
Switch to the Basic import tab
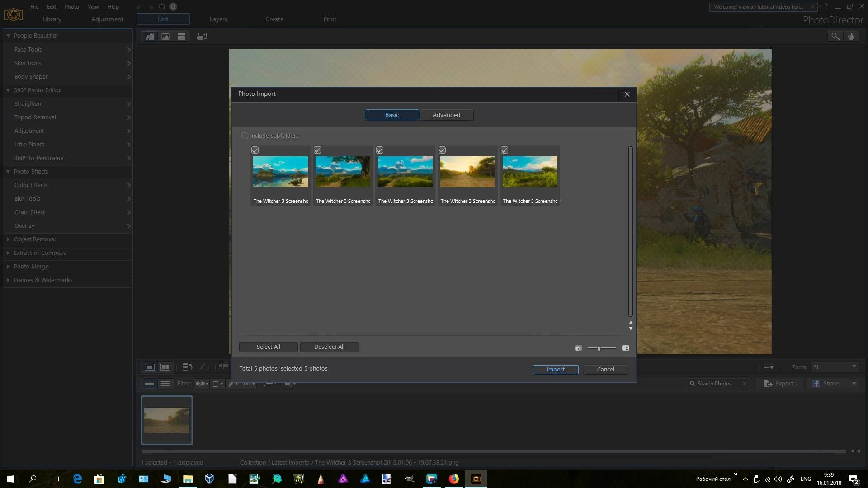click(392, 115)
